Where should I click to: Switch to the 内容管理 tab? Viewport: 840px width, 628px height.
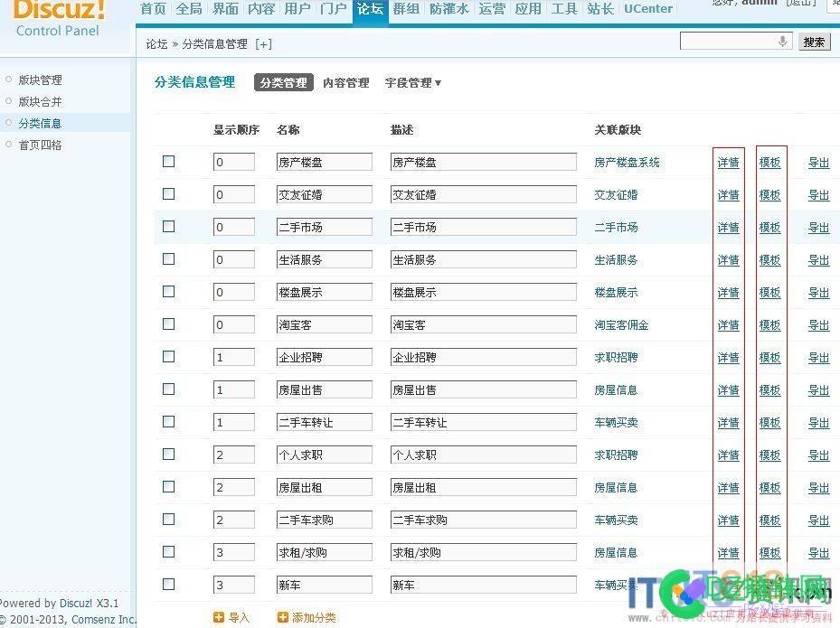tap(346, 82)
